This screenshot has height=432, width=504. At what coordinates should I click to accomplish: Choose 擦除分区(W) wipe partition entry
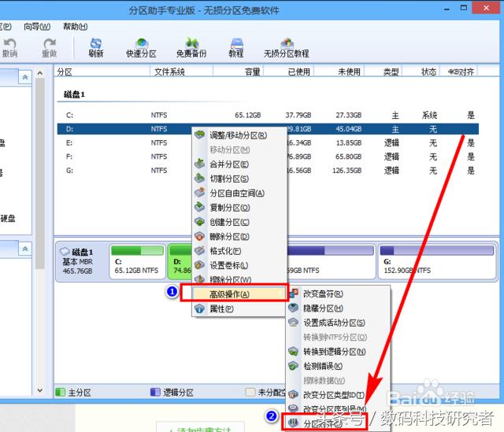click(239, 279)
